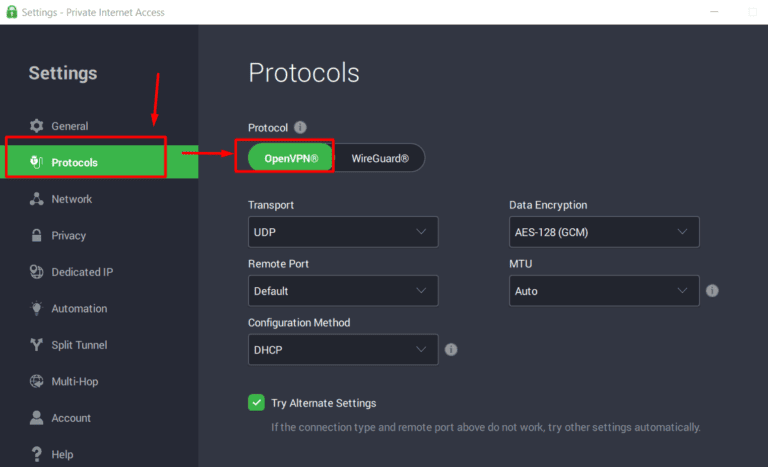The image size is (768, 467).
Task: Click the Split Tunnel fork icon
Action: (x=36, y=345)
